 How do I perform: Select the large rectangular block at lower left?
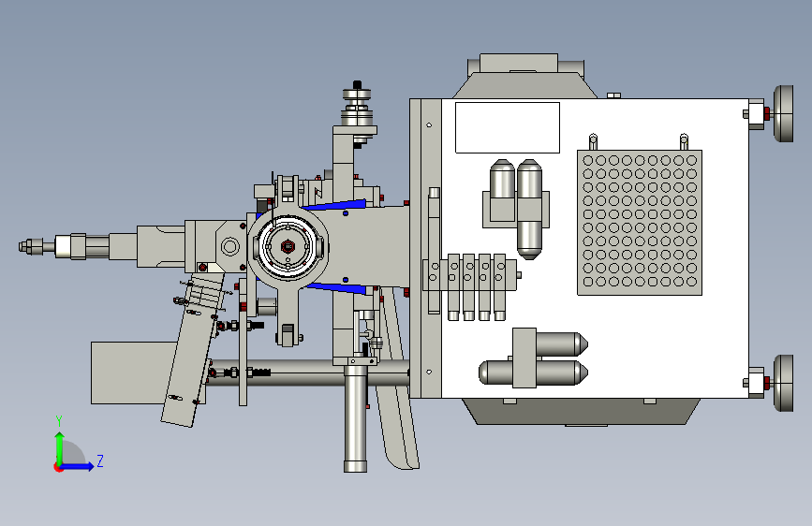click(x=135, y=373)
